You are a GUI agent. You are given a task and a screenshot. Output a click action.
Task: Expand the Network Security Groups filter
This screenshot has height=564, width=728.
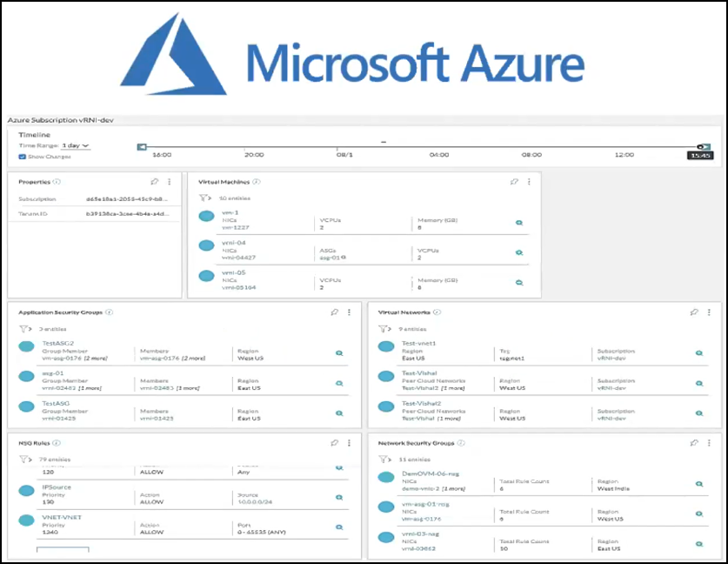385,460
